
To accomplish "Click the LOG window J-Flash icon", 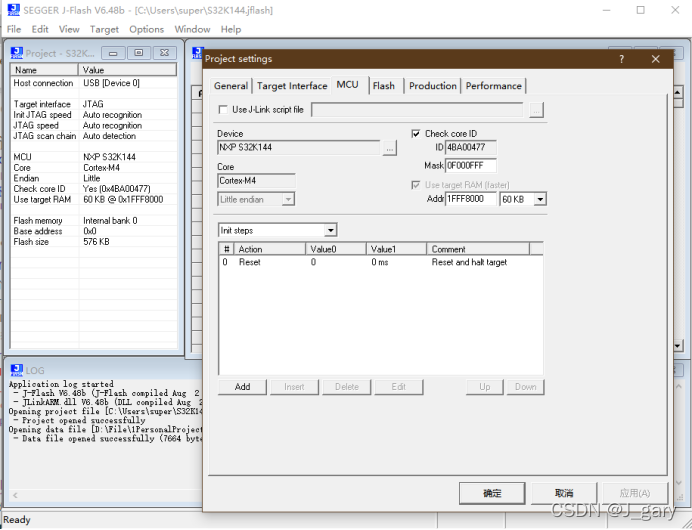I will (x=17, y=370).
